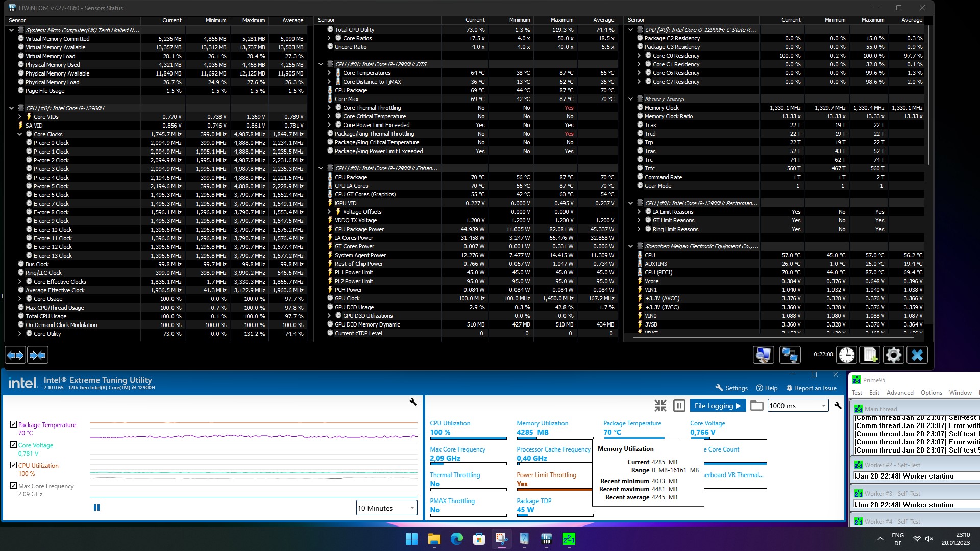Reset HWiNFO clock timer button
980x551 pixels.
pyautogui.click(x=847, y=355)
